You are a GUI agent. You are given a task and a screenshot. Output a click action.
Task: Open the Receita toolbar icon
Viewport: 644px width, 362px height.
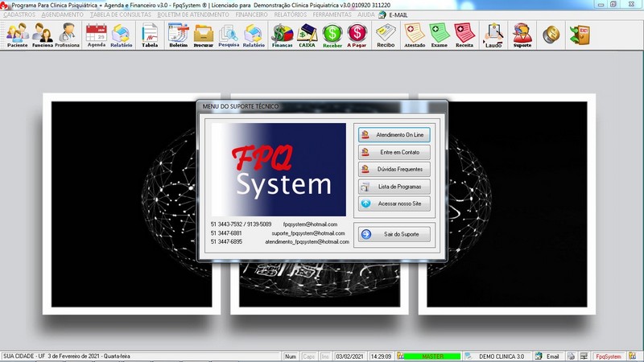click(464, 35)
